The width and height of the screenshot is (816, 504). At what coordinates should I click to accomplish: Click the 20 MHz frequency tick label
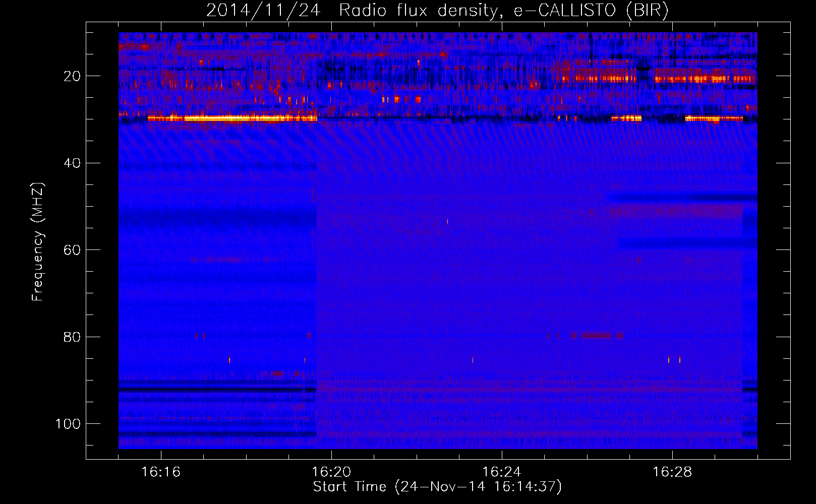point(72,76)
